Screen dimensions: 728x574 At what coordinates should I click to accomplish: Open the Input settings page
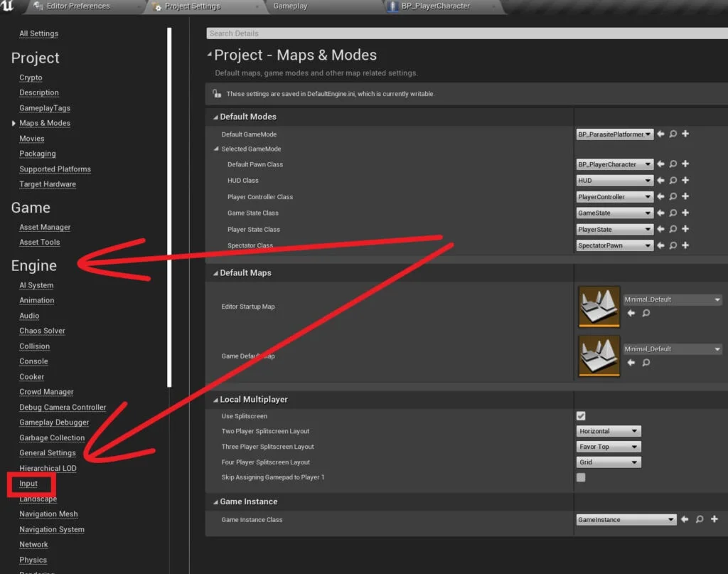pyautogui.click(x=28, y=484)
